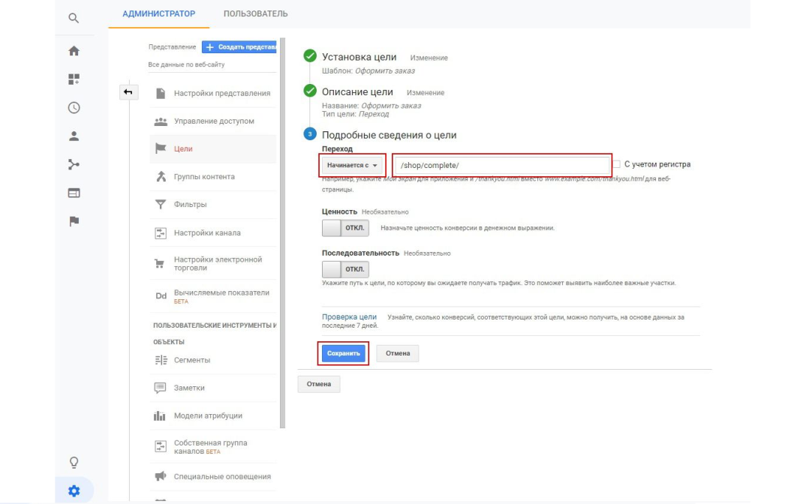Switch to the ПОЛЬЗОВАТЕЛЬ tab

click(255, 14)
